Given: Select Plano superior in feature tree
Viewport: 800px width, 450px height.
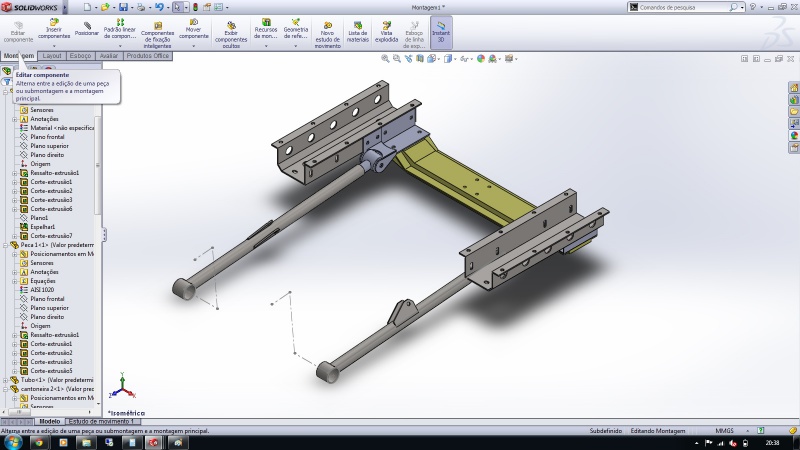Looking at the screenshot, I should pos(49,146).
